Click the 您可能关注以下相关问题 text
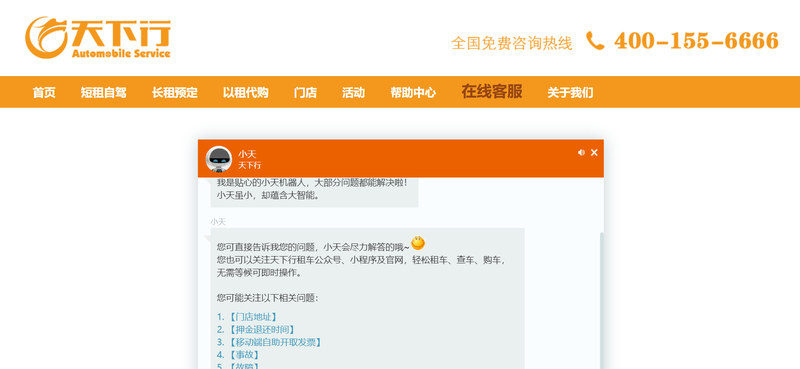Image resolution: width=800 pixels, height=369 pixels. tap(267, 298)
